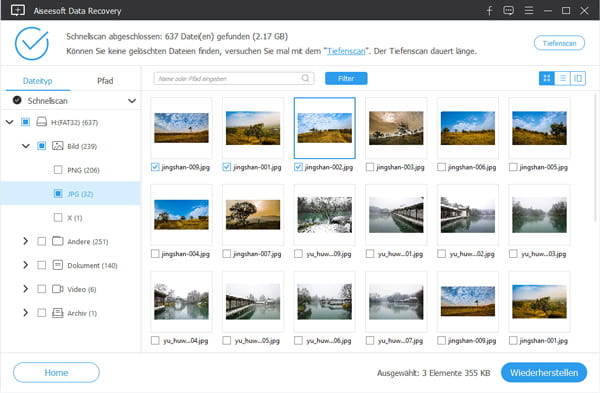Click the search magnifier icon
Viewport: 600px width, 393px height.
[x=305, y=78]
